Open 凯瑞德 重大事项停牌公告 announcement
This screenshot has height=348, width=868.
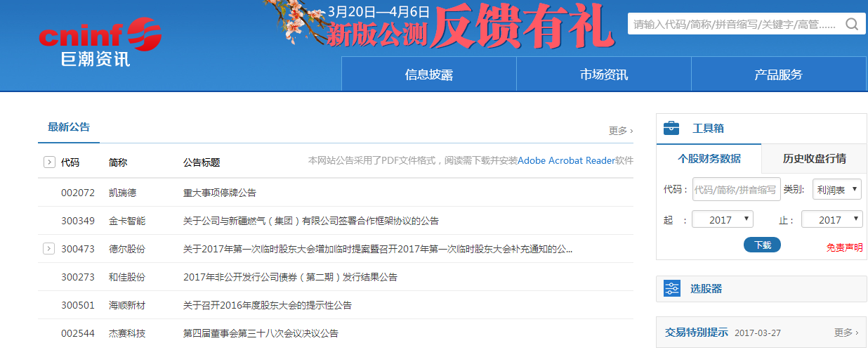(x=220, y=193)
